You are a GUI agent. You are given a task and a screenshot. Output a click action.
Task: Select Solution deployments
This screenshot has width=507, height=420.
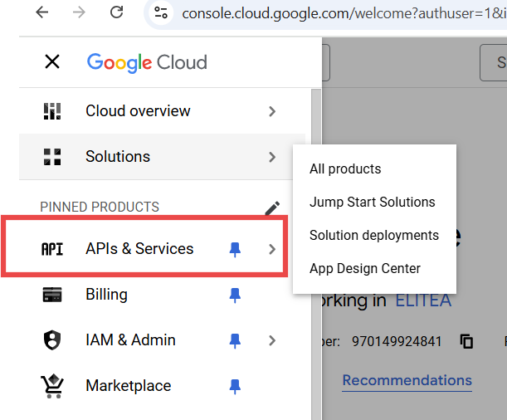[x=374, y=236]
